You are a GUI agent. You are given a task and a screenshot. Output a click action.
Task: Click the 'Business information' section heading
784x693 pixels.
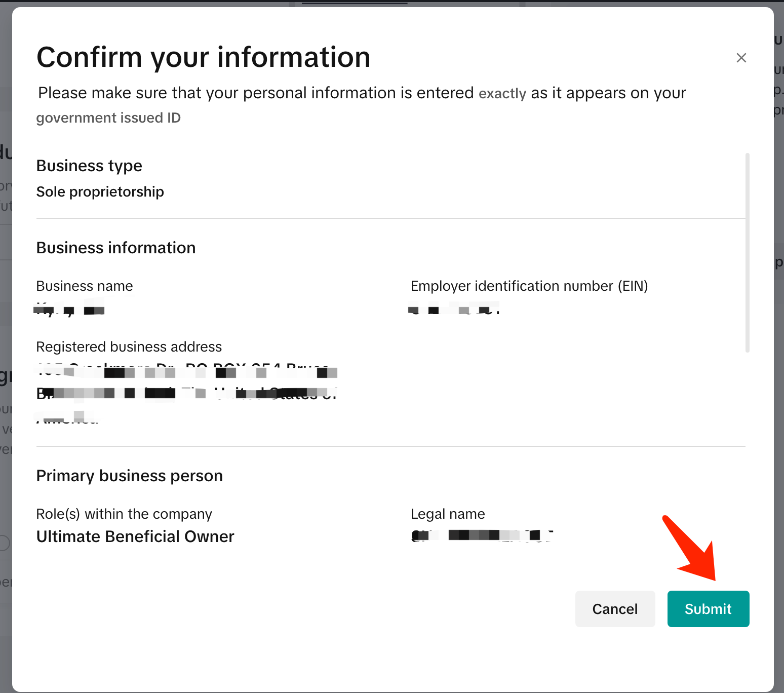pyautogui.click(x=115, y=248)
